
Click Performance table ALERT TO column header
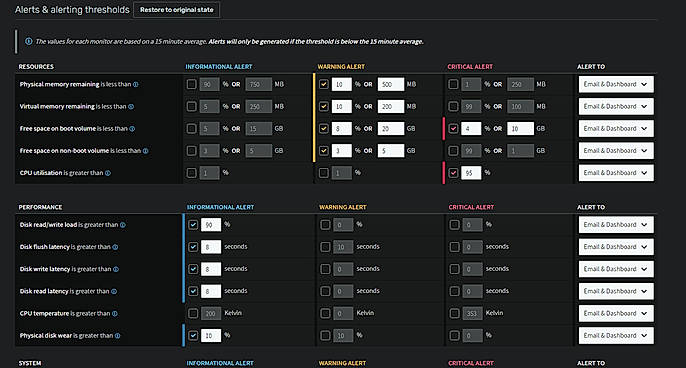click(x=591, y=207)
